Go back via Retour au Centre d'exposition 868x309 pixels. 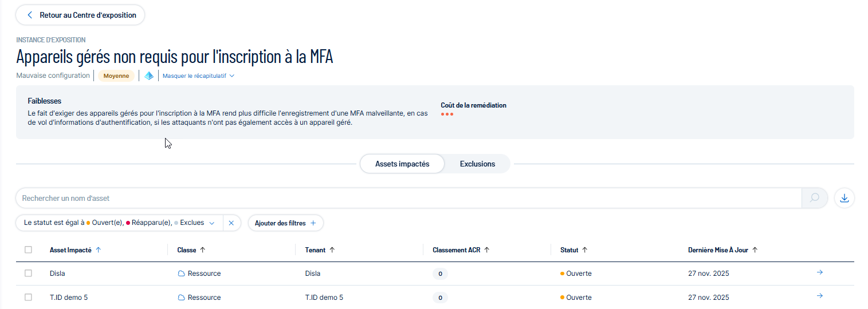click(80, 15)
